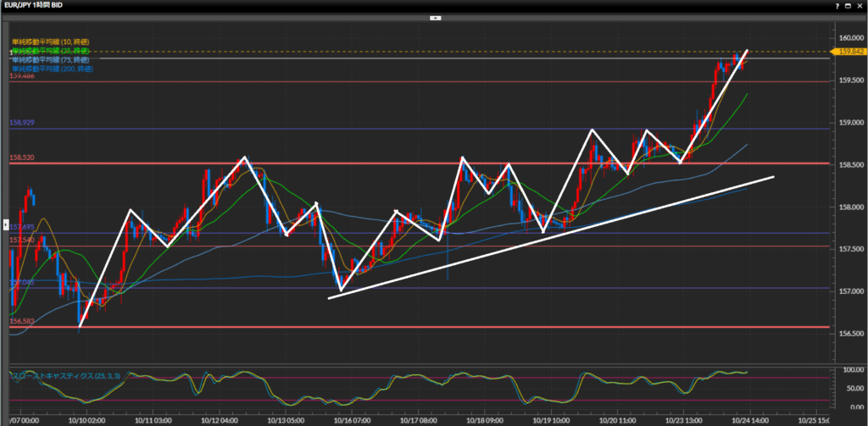The width and height of the screenshot is (868, 426).
Task: Click the slow stochastics indicator label
Action: (61, 373)
